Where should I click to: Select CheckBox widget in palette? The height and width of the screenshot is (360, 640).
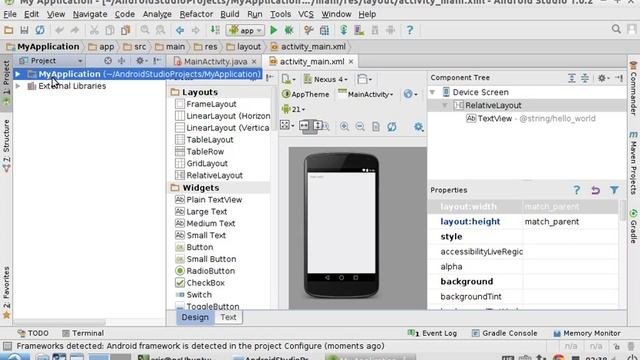coord(205,283)
